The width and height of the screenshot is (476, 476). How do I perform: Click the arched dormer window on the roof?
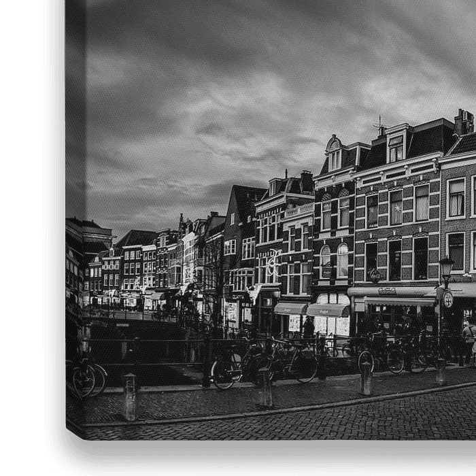(x=334, y=154)
